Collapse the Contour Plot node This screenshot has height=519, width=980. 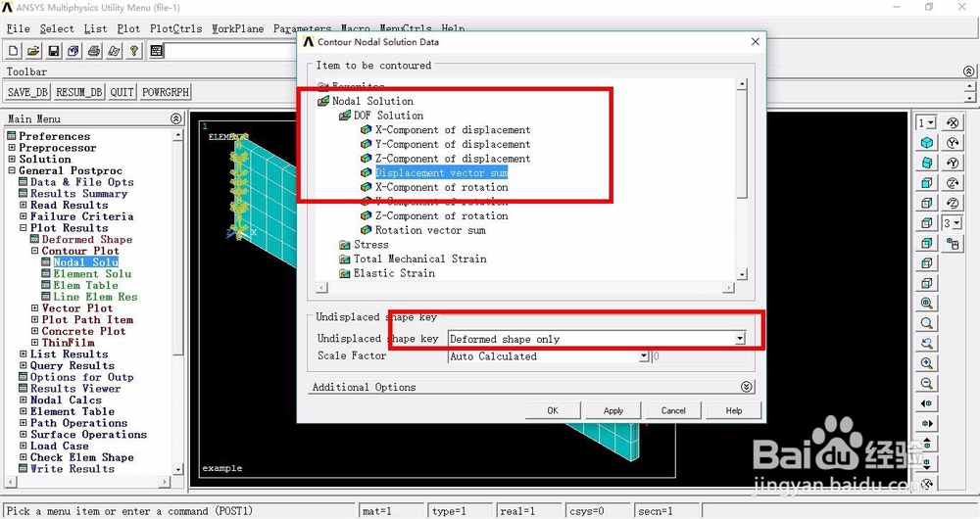[x=35, y=251]
